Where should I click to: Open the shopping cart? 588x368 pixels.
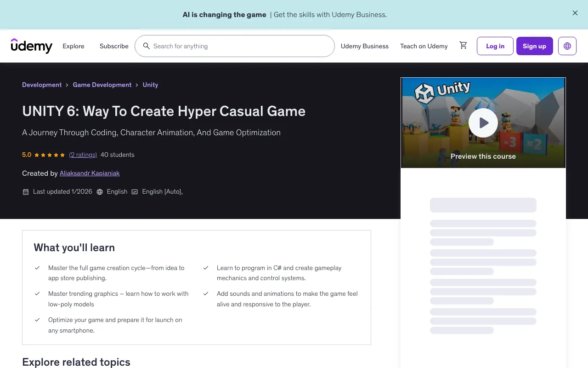coord(463,45)
